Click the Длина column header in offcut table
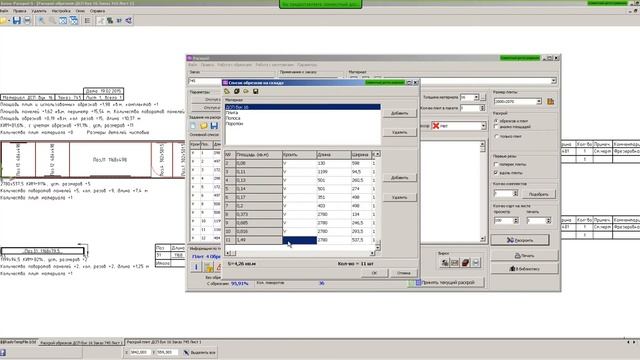 [x=333, y=155]
